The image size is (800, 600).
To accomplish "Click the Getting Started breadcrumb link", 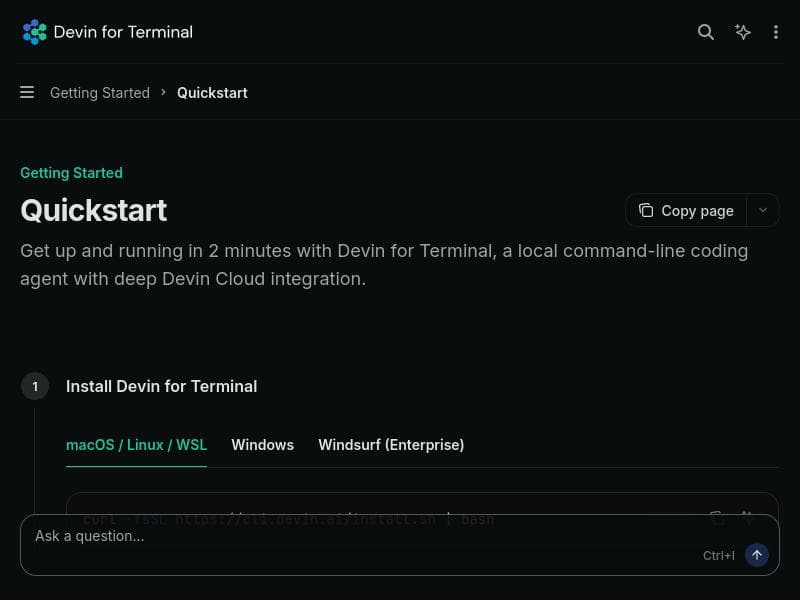I will click(100, 93).
